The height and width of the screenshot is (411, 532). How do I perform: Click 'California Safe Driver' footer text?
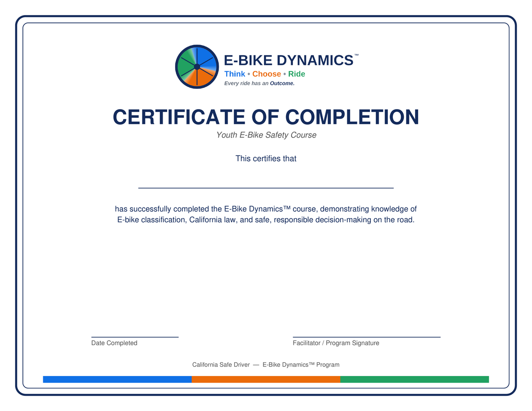click(221, 365)
